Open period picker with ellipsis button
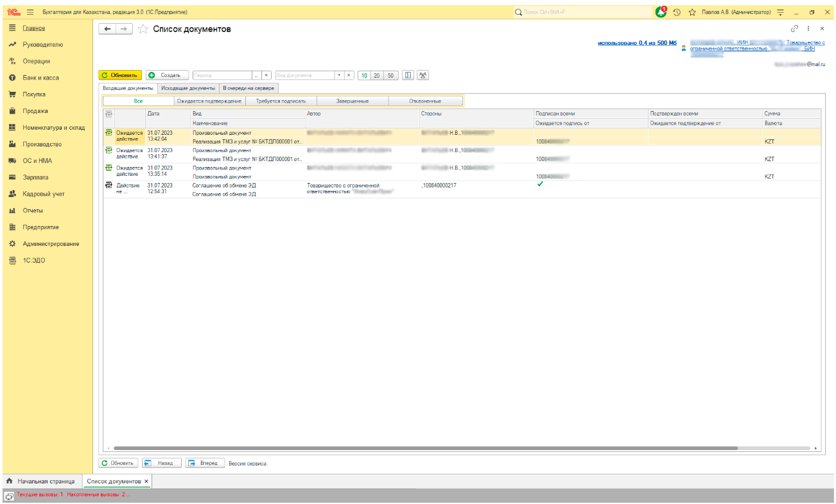 point(257,75)
